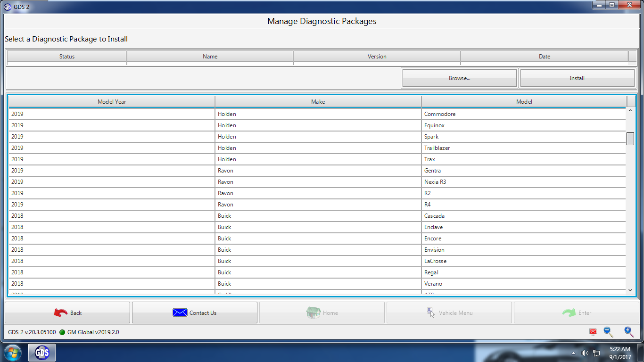The width and height of the screenshot is (644, 362).
Task: Open the volume speaker tray icon
Action: (585, 353)
